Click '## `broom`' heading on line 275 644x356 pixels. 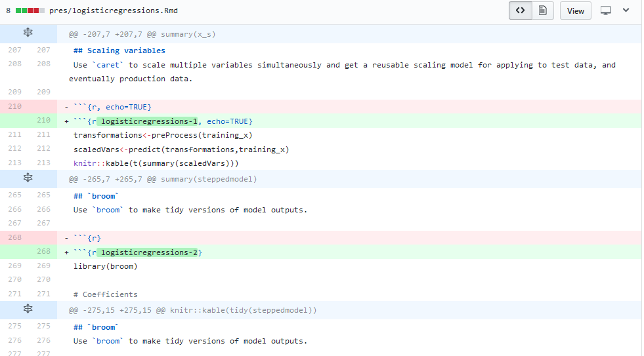96,327
